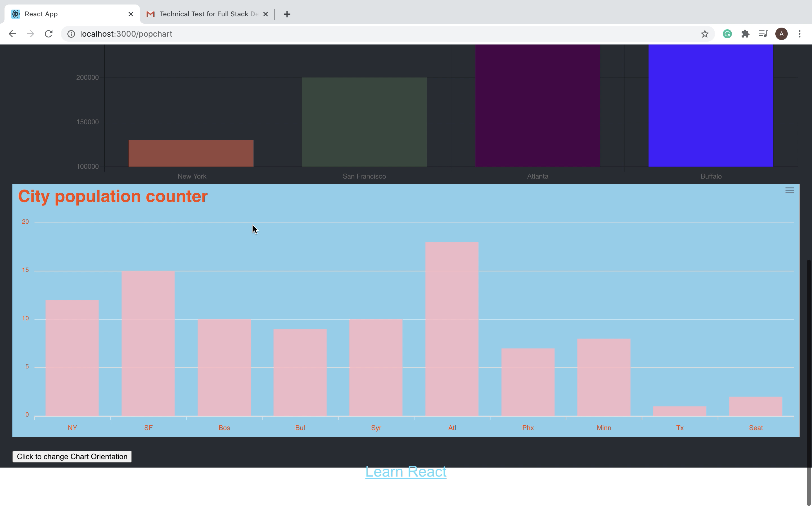Open a new browser tab
Viewport: 812px width, 507px height.
(x=287, y=14)
